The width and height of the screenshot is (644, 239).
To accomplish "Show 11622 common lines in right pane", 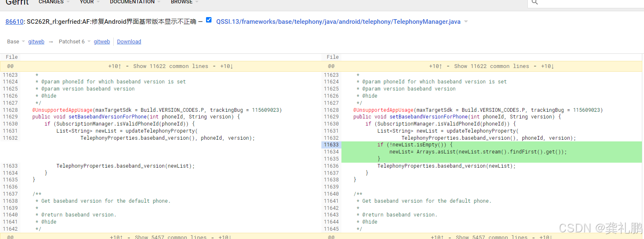I will click(491, 66).
